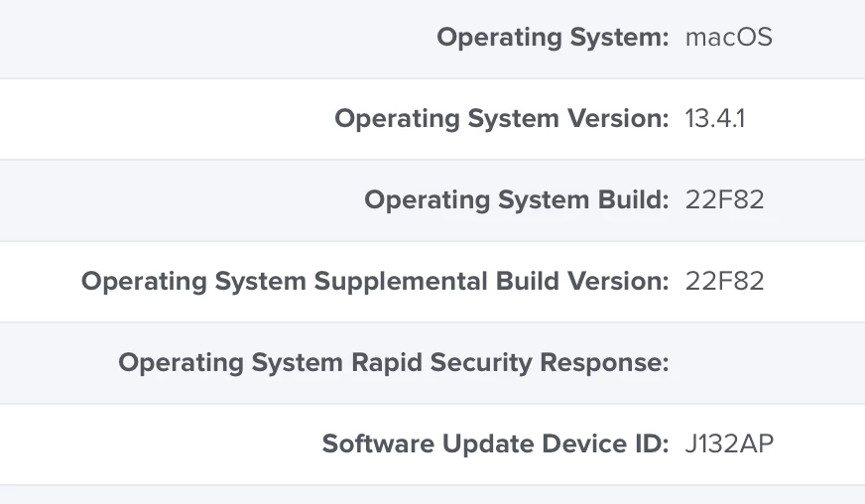Click the "Operating System:" field label
The height and width of the screenshot is (504, 865).
(553, 38)
